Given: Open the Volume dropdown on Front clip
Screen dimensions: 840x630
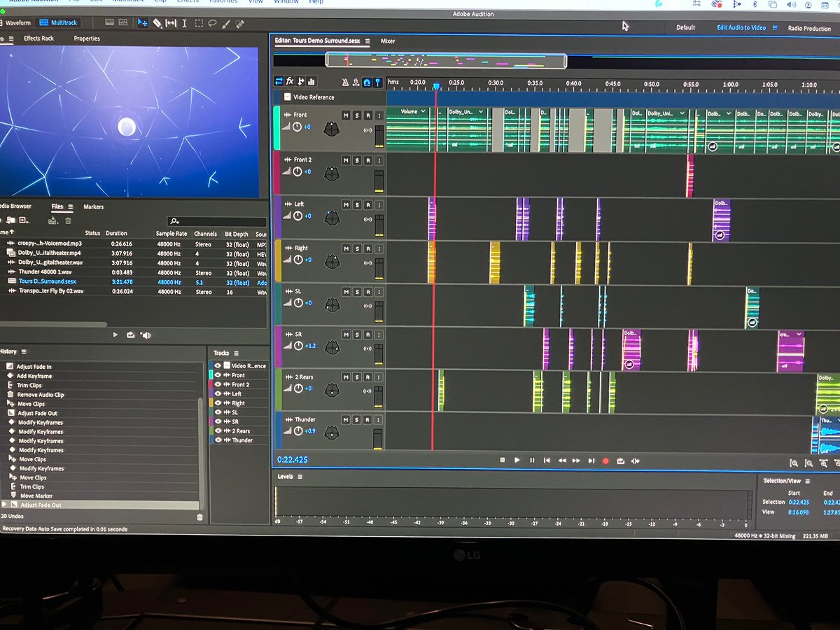Looking at the screenshot, I should [424, 111].
